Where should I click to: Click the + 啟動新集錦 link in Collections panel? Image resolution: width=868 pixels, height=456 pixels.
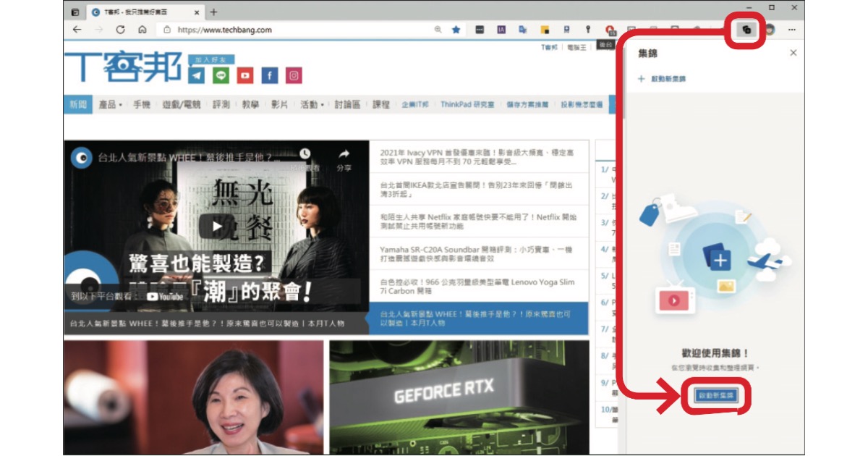662,79
